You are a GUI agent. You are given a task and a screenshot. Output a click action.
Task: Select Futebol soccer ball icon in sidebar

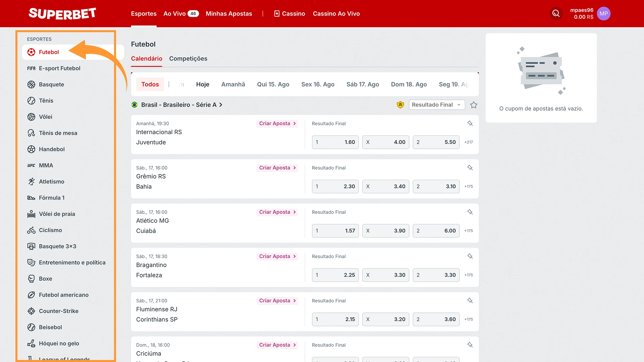tap(31, 52)
